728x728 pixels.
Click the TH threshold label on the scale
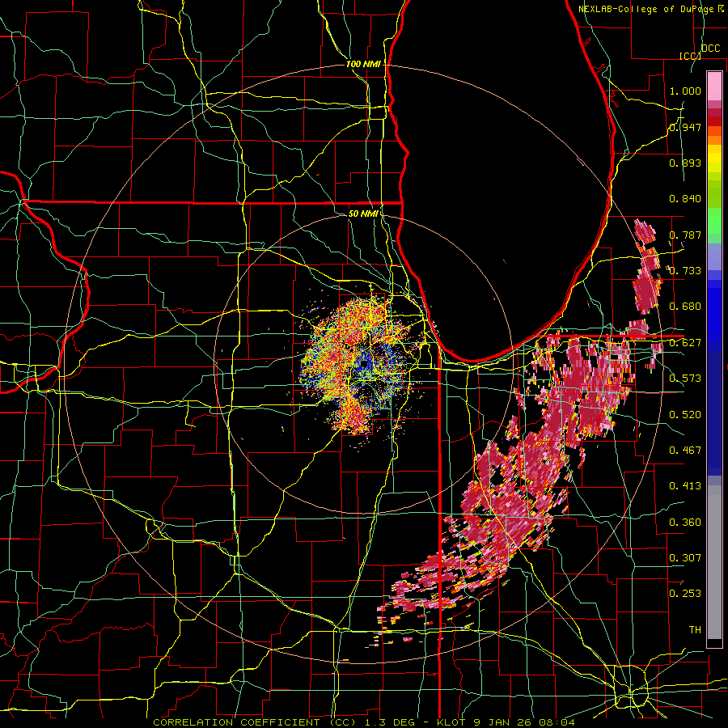695,630
